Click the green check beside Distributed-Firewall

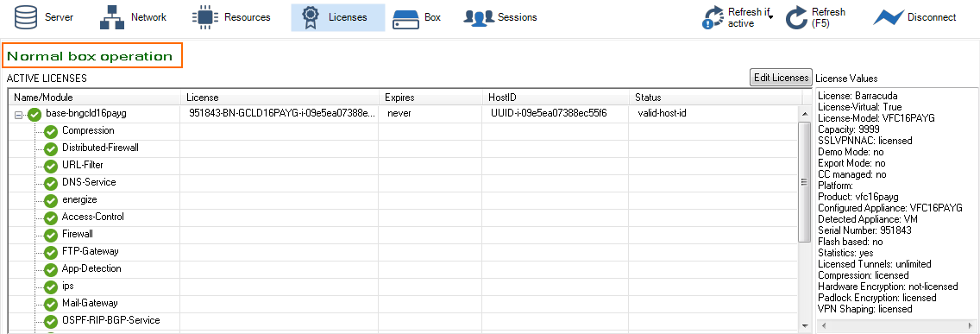pos(51,148)
